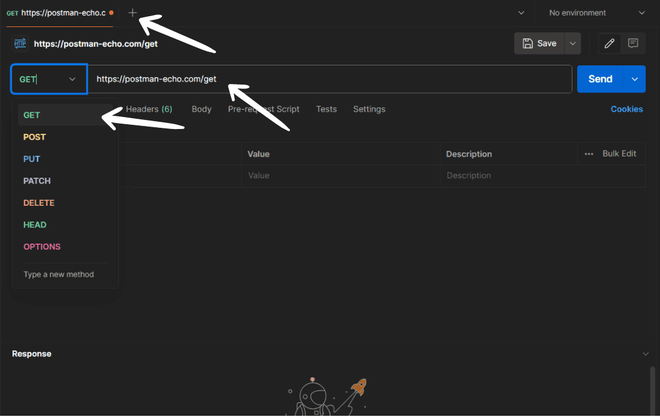The height and width of the screenshot is (420, 660).
Task: Open the Cookies link
Action: pyautogui.click(x=627, y=109)
